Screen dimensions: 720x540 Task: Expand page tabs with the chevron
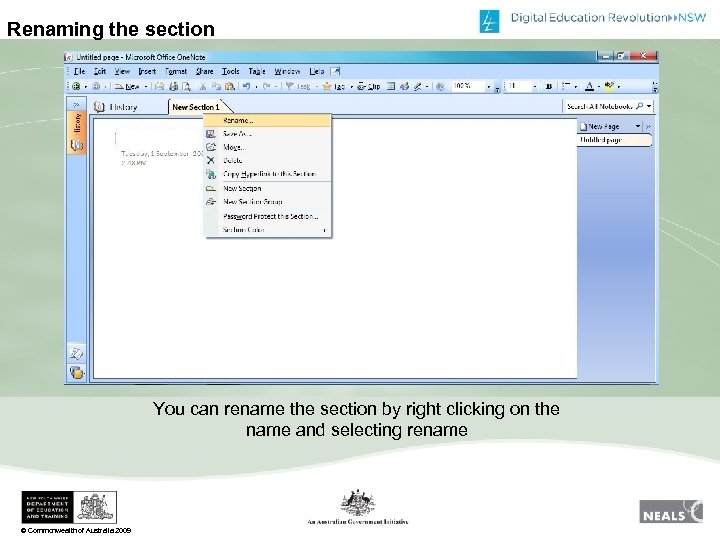pyautogui.click(x=648, y=126)
